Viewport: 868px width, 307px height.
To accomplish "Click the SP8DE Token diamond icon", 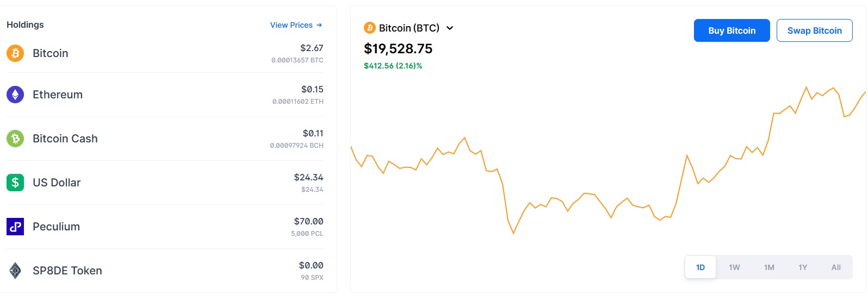I will 15,271.
